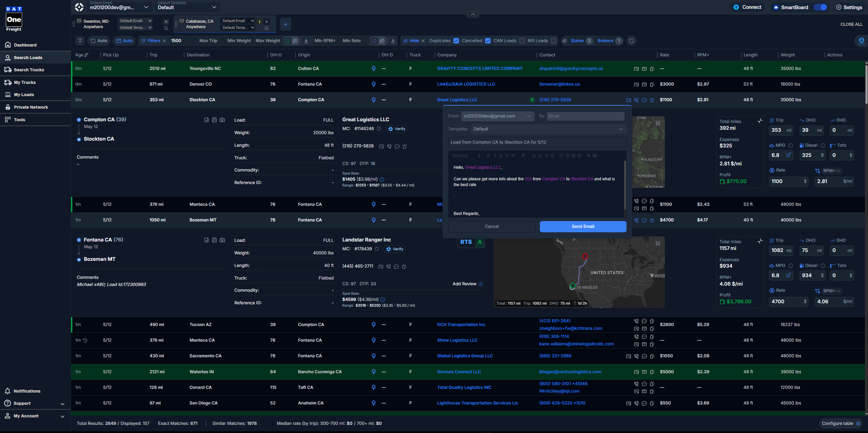
Task: Collapse the top header with the chevron-up button
Action: [473, 14]
